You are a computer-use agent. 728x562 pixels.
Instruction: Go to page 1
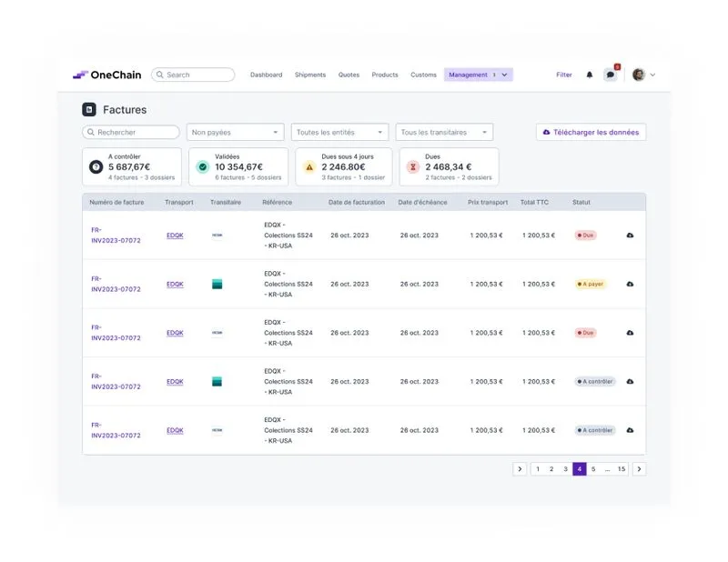click(x=538, y=469)
